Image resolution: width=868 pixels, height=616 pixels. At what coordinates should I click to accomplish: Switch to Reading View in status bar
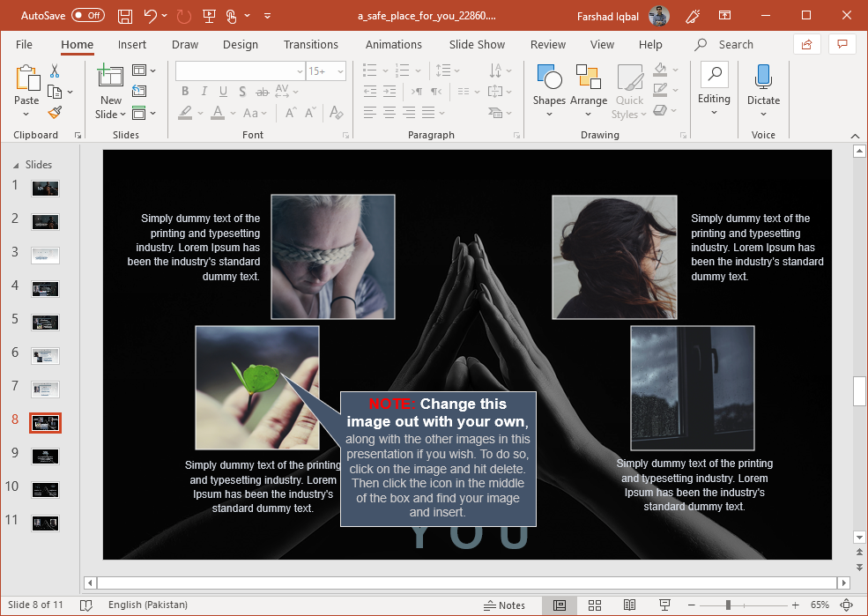pyautogui.click(x=629, y=605)
